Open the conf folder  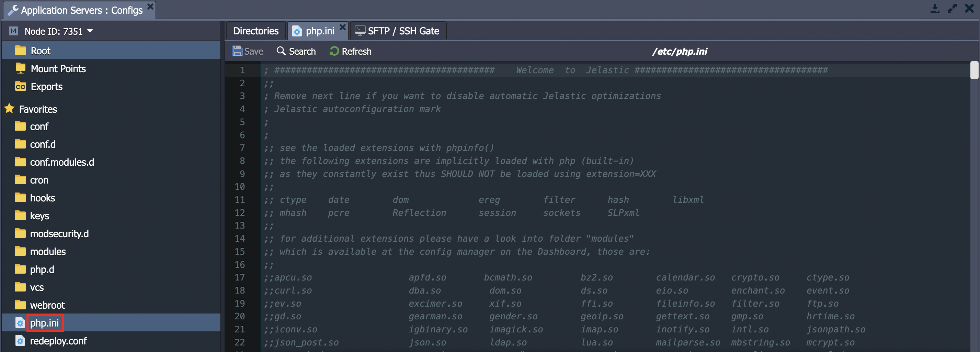point(39,126)
